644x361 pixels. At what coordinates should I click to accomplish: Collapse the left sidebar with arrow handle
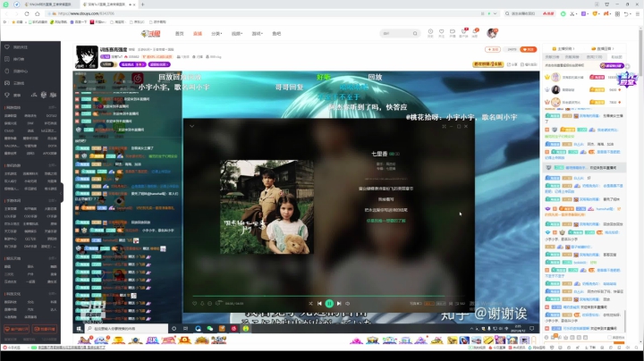(62, 192)
